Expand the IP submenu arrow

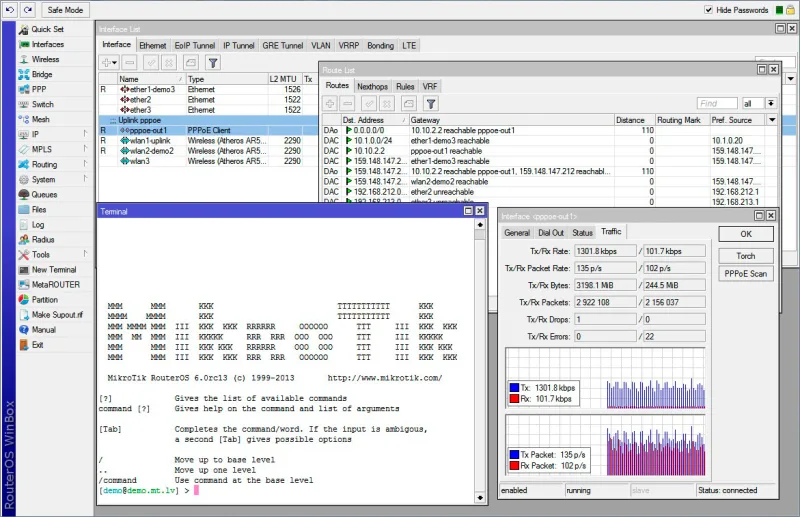(85, 134)
